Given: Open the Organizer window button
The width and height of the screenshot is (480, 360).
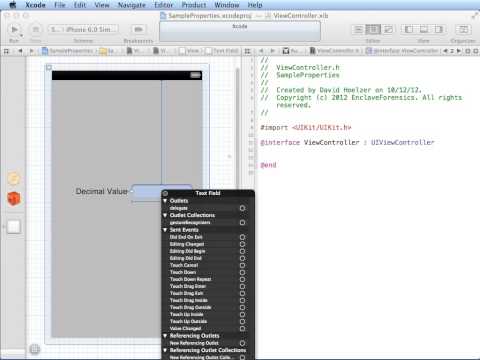Looking at the screenshot, I should coord(463,29).
